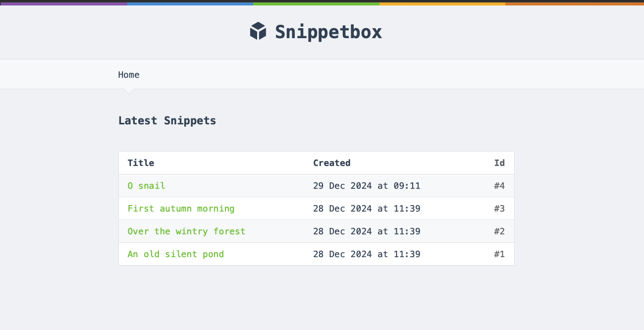
Task: Click the Snippetbox site title text
Action: click(328, 32)
